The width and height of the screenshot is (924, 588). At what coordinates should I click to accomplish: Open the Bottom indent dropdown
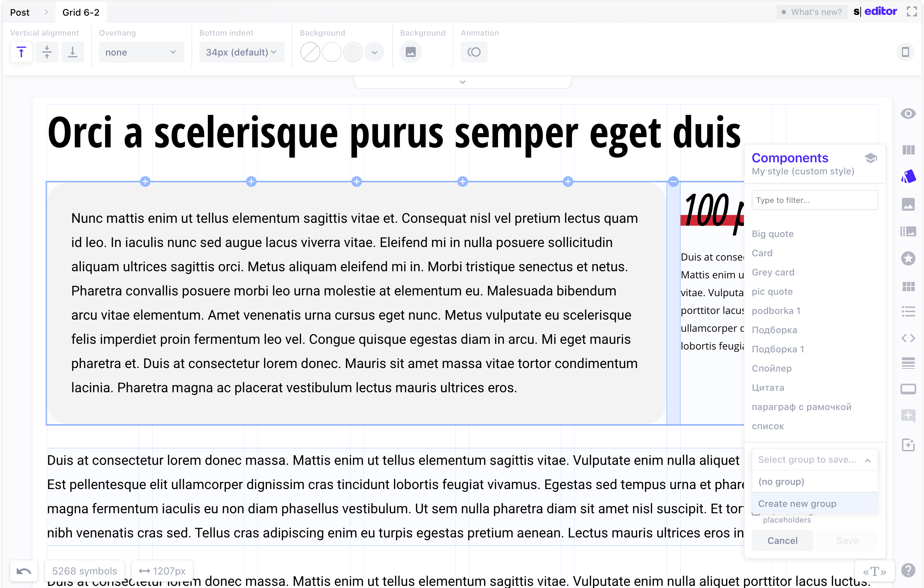point(241,52)
